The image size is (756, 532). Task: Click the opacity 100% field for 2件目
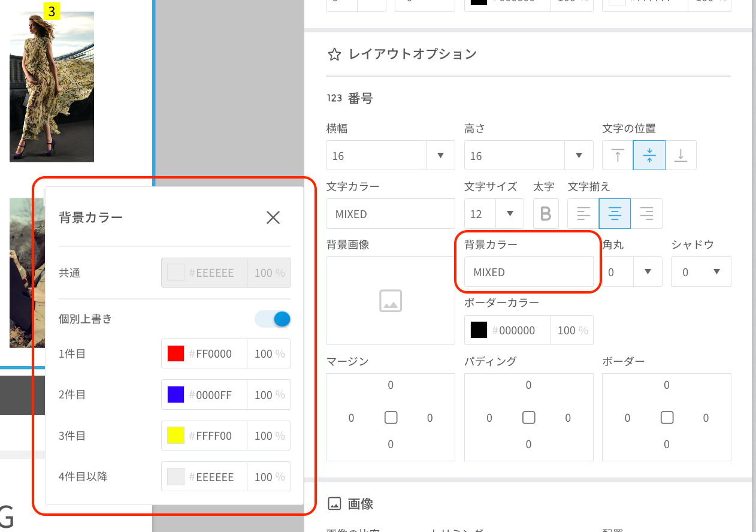[269, 395]
